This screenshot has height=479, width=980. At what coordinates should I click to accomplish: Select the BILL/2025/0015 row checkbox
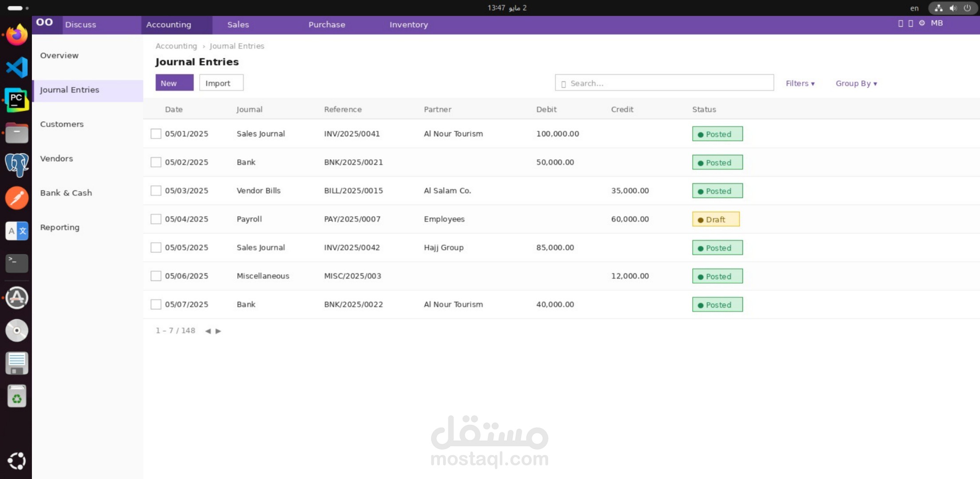[156, 190]
